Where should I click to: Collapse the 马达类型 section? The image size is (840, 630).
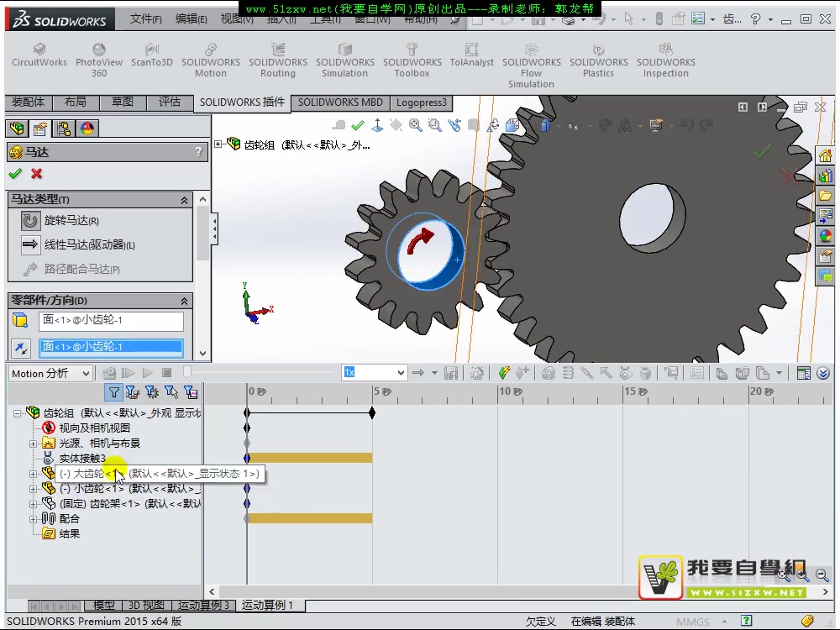(184, 200)
